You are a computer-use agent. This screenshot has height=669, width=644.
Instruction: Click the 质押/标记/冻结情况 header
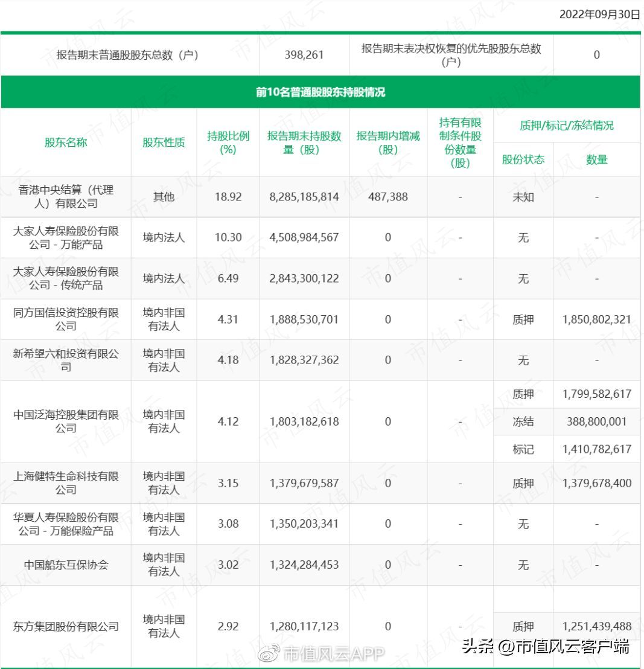(566, 126)
